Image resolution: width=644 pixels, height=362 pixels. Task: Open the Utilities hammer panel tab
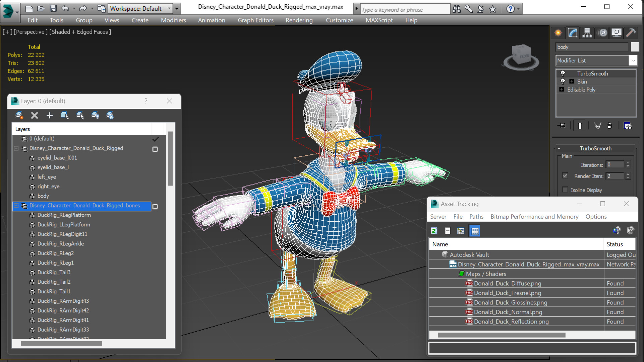pyautogui.click(x=631, y=32)
